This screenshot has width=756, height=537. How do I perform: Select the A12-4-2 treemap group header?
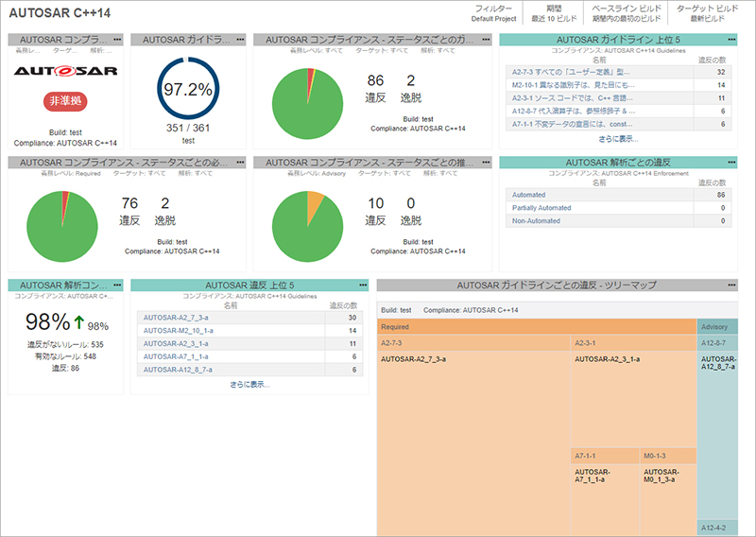(717, 528)
